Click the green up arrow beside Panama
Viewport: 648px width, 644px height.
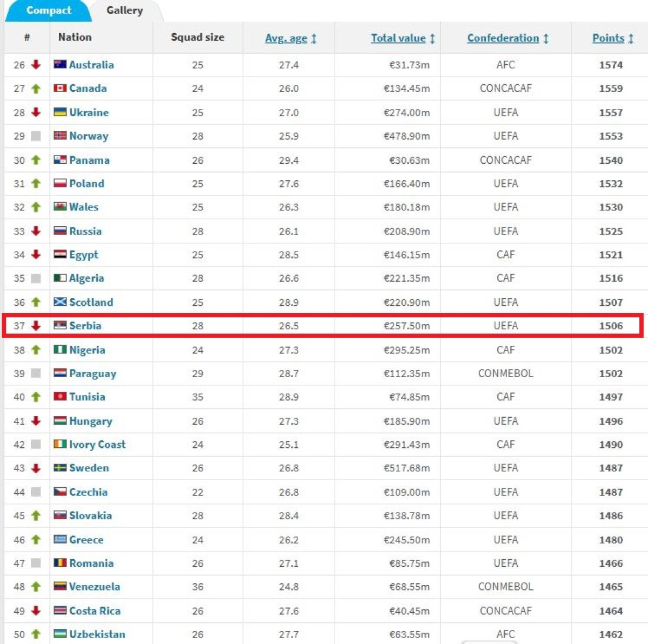[36, 160]
